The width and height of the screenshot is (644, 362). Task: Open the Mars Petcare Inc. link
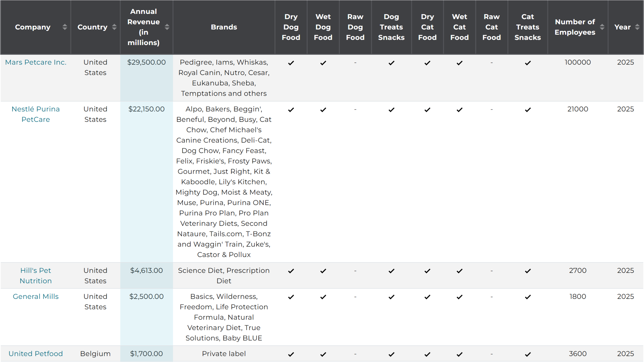coord(36,62)
